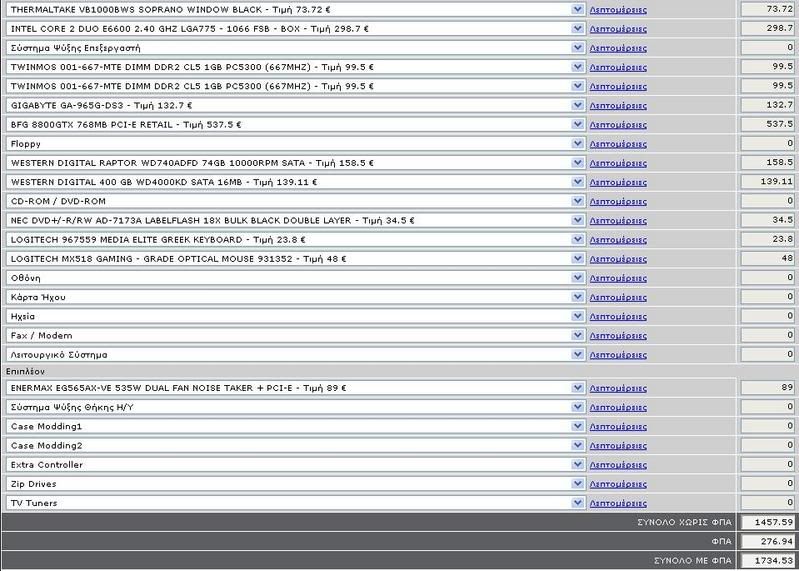
Task: Click the ΣΥΝΟΛΟ ΜΕ ΦΠΑ label
Action: (x=693, y=561)
